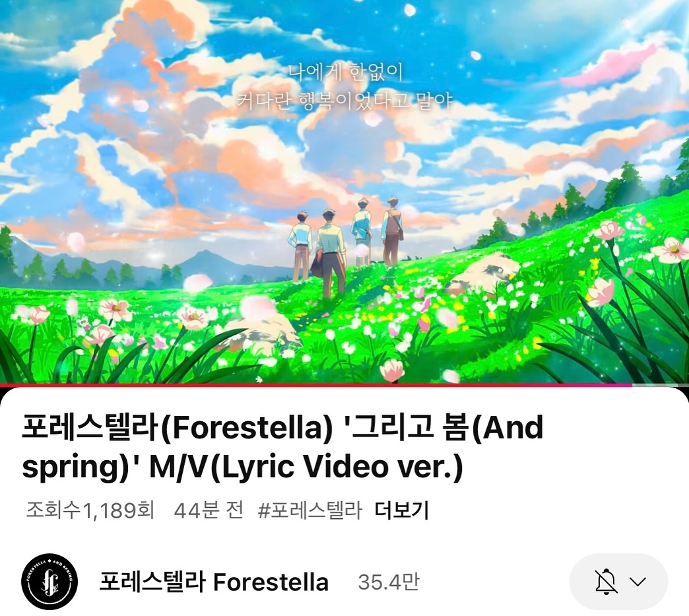
Task: Open the #포레스텔라 hashtag link
Action: click(310, 510)
